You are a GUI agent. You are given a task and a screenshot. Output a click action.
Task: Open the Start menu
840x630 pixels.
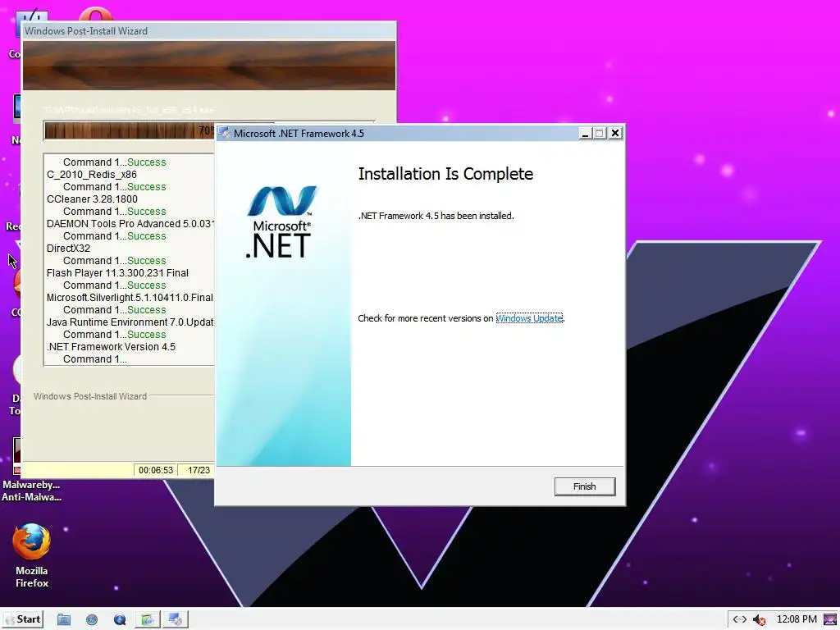23,619
